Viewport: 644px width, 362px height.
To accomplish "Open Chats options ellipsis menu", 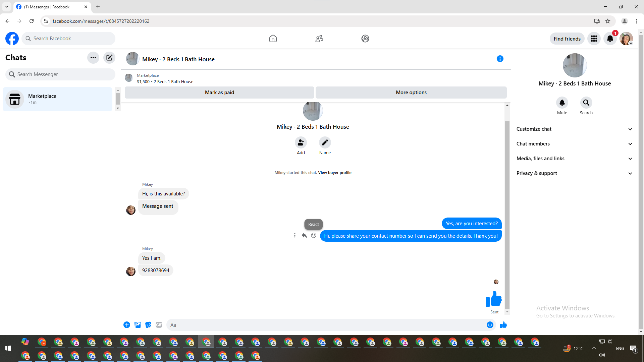I will tap(93, 58).
